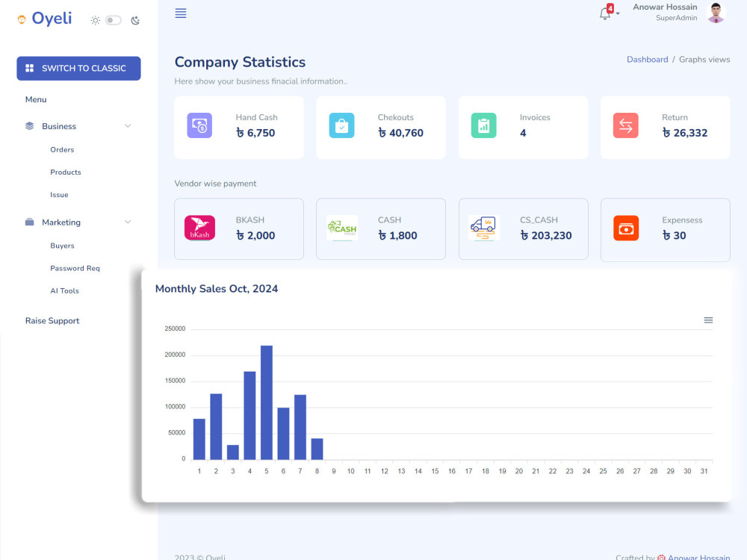Screen dimensions: 747x560
Task: Click the Business menu label
Action: pos(59,126)
